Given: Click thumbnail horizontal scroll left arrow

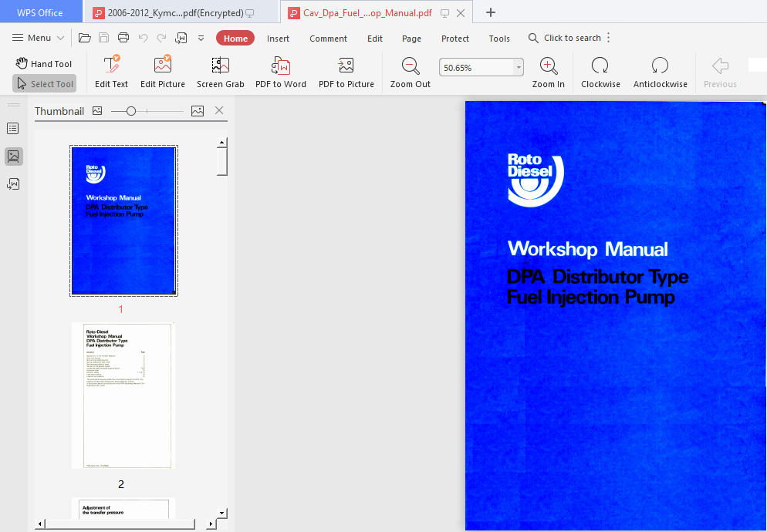Looking at the screenshot, I should (x=39, y=524).
